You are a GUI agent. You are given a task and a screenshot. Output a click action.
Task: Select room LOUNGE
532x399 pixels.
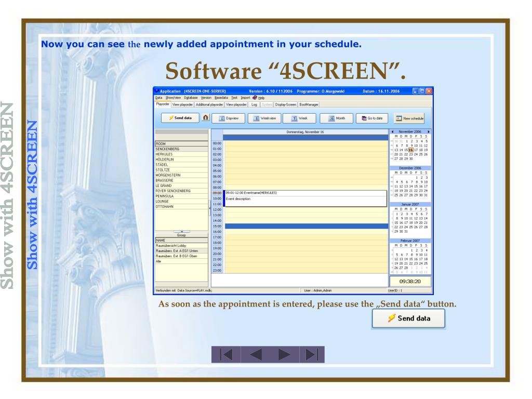181,202
